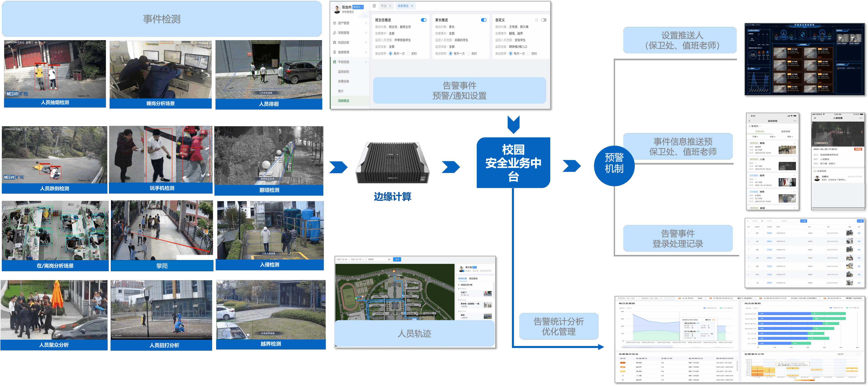The height and width of the screenshot is (386, 868).
Task: Open 教学楼(启德楼)一楼 snapshot thumbnail
Action: (487, 305)
